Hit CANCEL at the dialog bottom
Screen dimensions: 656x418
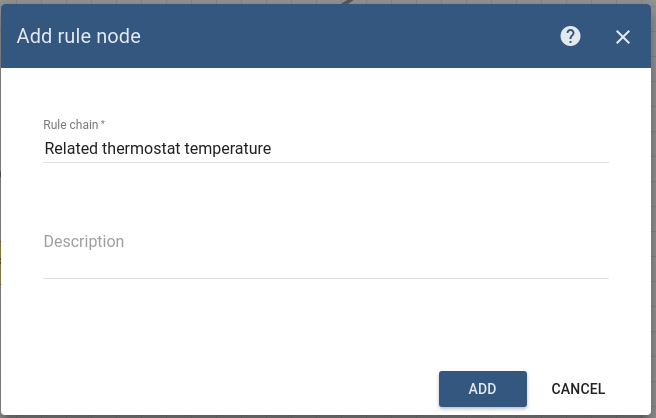coord(578,389)
